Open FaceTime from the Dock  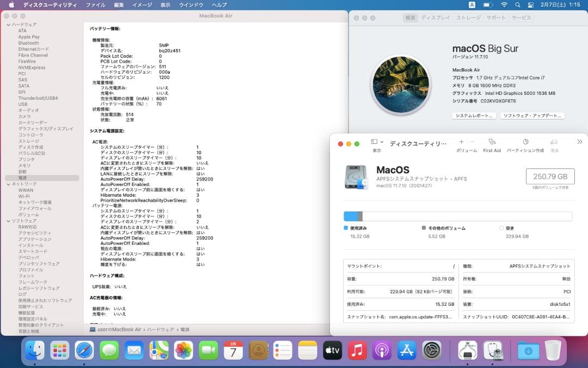(209, 351)
